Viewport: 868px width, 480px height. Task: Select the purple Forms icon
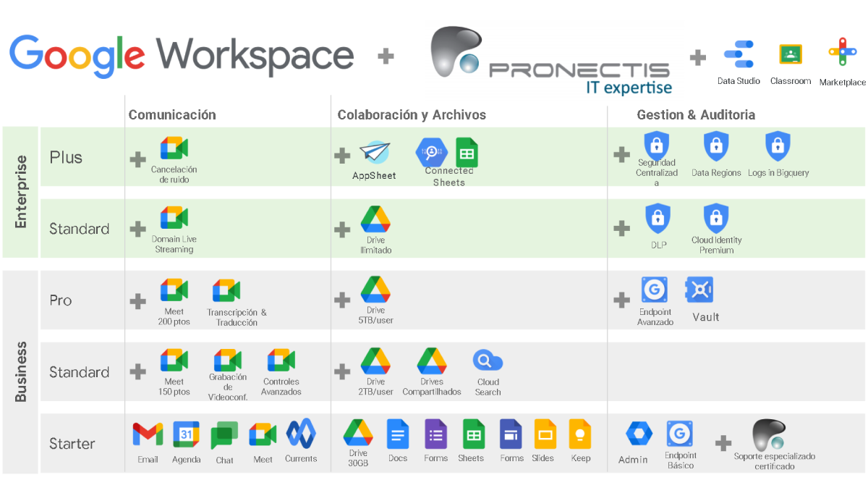435,434
